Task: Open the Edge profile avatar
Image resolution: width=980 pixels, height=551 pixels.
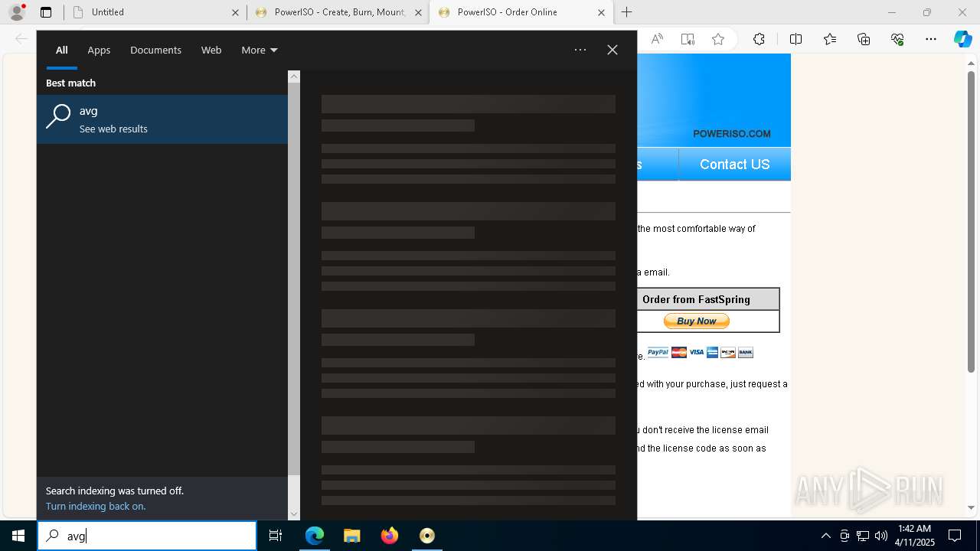Action: coord(17,12)
